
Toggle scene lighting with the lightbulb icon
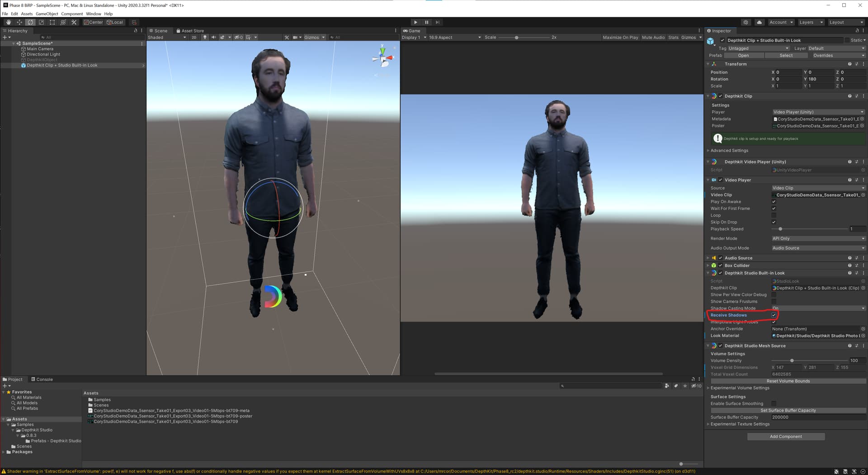tap(205, 38)
